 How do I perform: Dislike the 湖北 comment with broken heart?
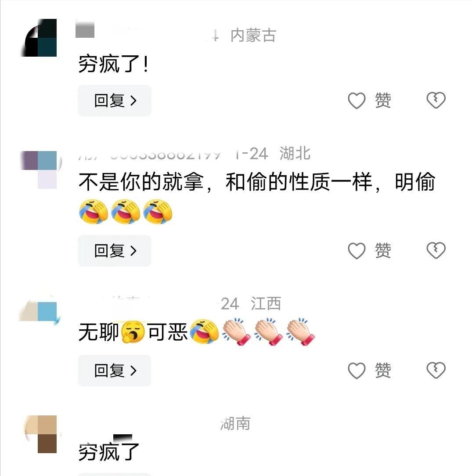pos(436,250)
